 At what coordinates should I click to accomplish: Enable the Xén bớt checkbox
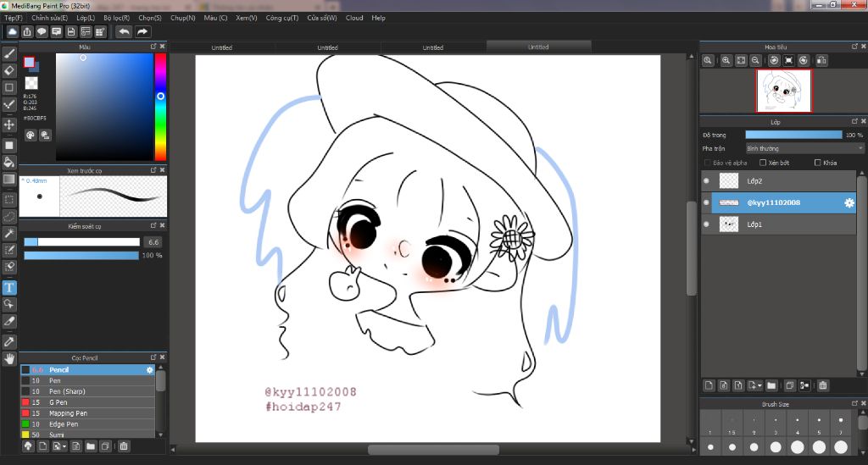(763, 163)
